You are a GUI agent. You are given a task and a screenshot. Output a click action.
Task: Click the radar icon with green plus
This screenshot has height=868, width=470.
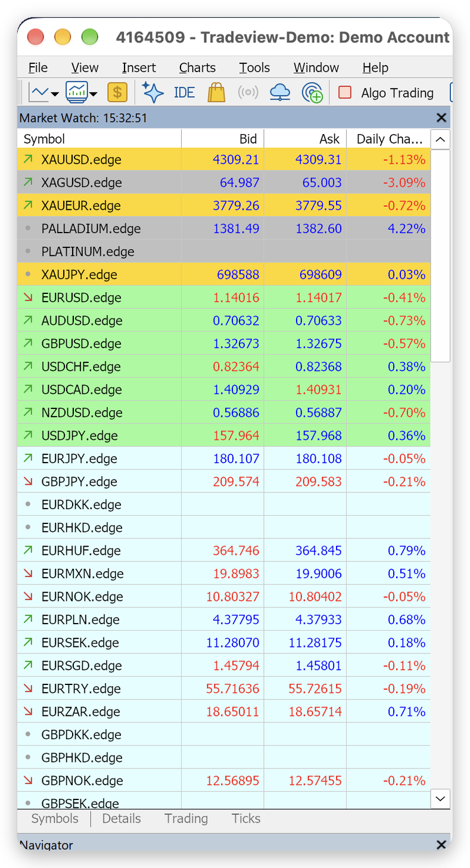pos(312,92)
